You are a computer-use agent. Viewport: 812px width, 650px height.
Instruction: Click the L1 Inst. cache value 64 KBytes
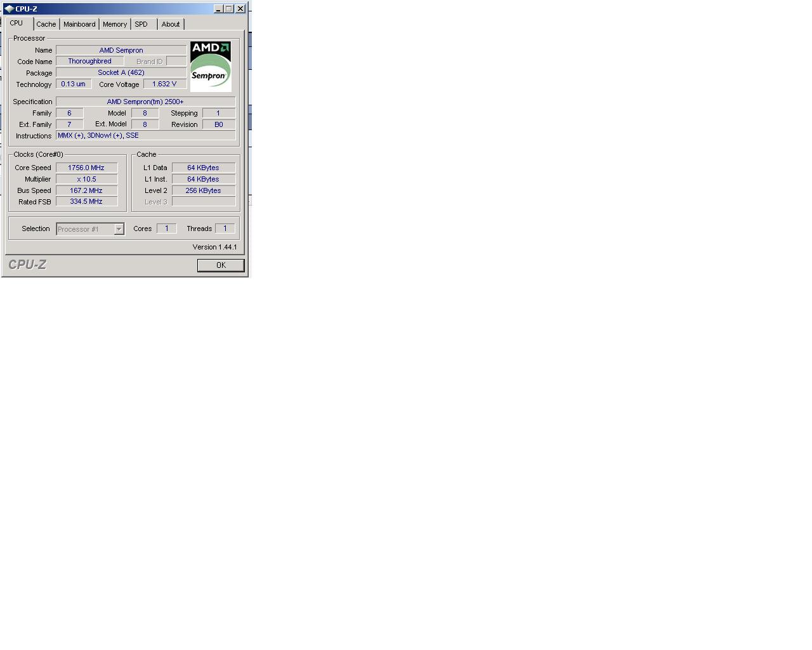pos(203,179)
